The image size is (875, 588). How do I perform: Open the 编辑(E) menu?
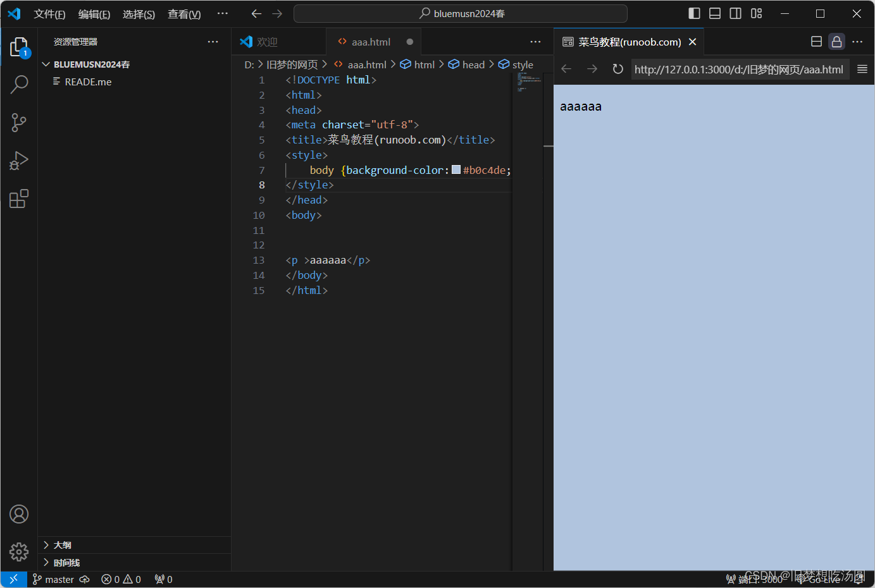94,14
